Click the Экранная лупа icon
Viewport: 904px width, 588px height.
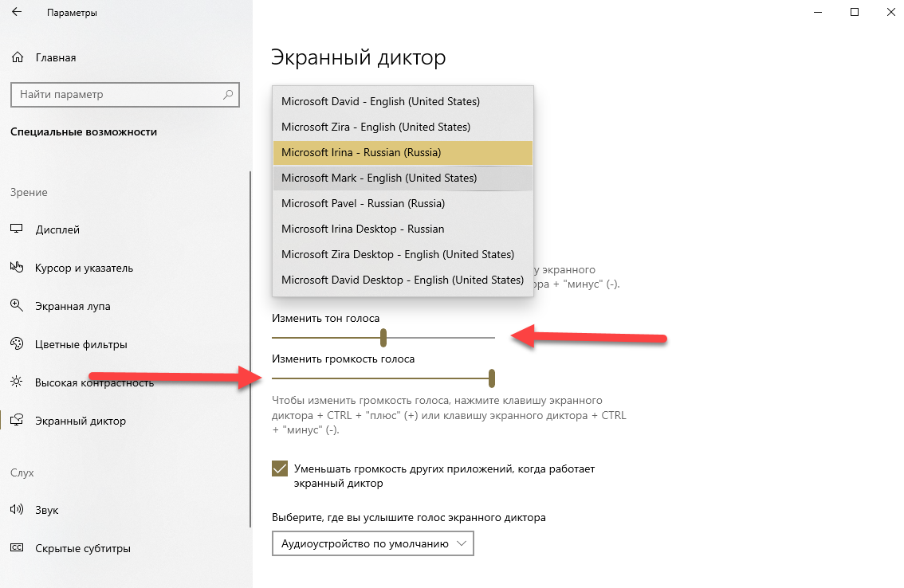(x=17, y=305)
